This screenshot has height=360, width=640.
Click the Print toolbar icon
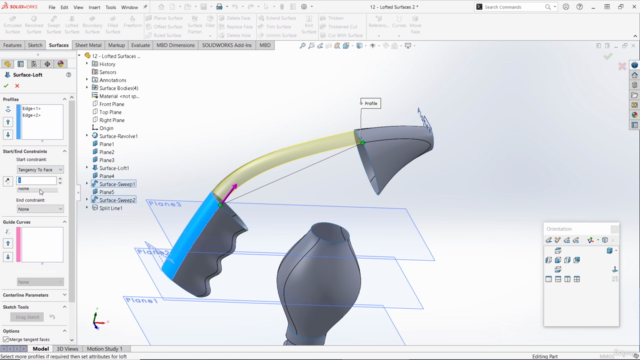[219, 7]
